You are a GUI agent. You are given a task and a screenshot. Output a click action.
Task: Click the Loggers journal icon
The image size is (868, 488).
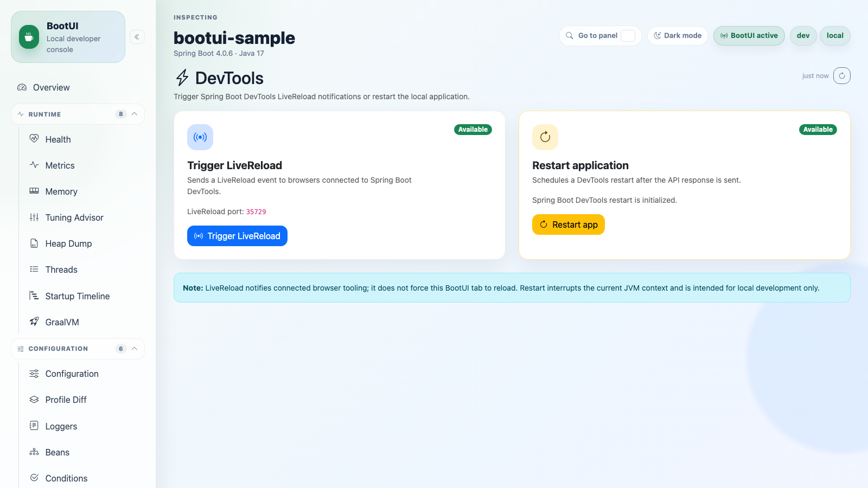tap(34, 426)
